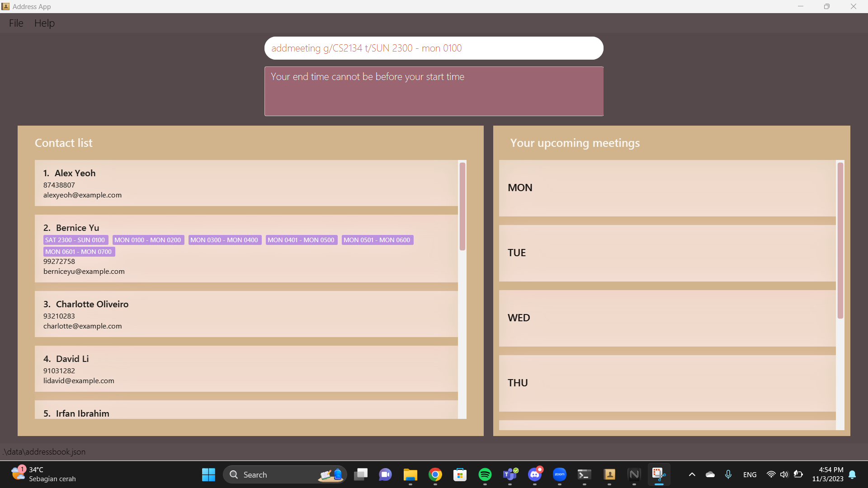Click the Address App taskbar icon
Image resolution: width=868 pixels, height=488 pixels.
tap(609, 474)
